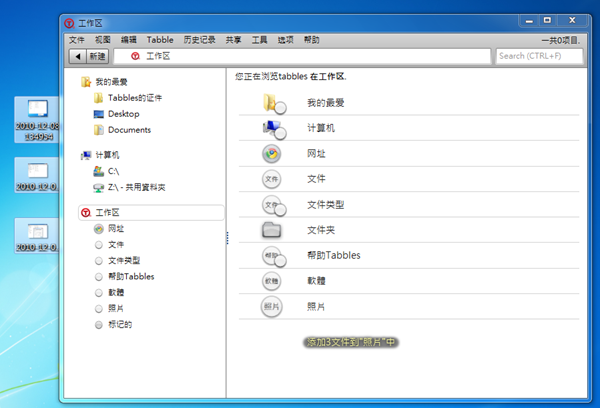Open the 计算机 computer icon in main list
This screenshot has height=408, width=600.
coord(274,129)
